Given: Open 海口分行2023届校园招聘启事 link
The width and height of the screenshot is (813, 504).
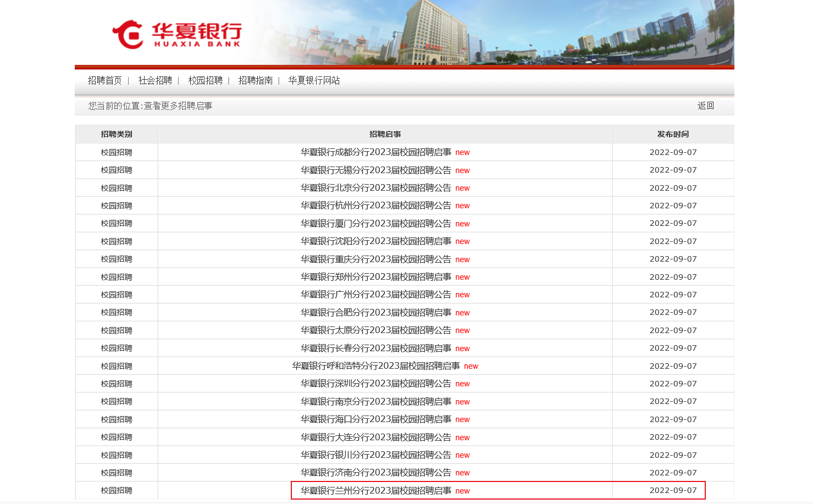Looking at the screenshot, I should point(375,419).
